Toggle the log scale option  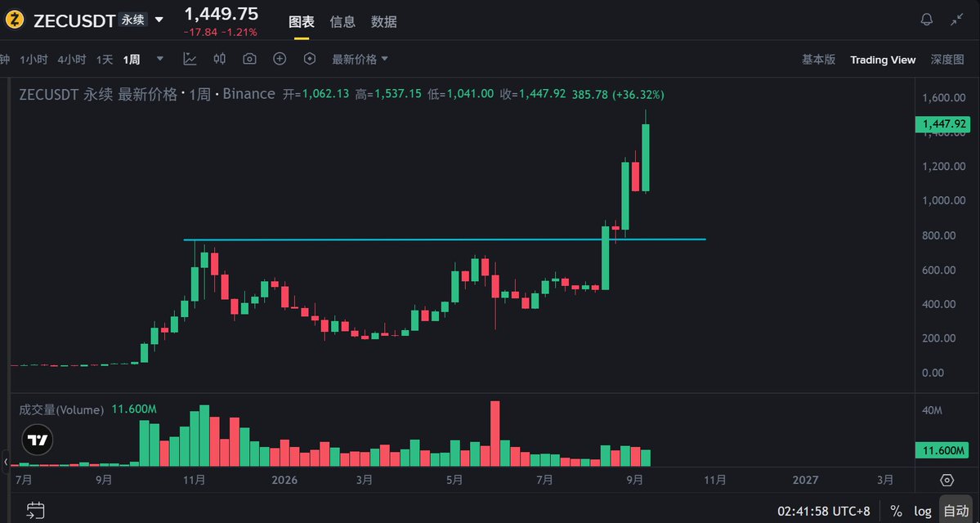[923, 511]
